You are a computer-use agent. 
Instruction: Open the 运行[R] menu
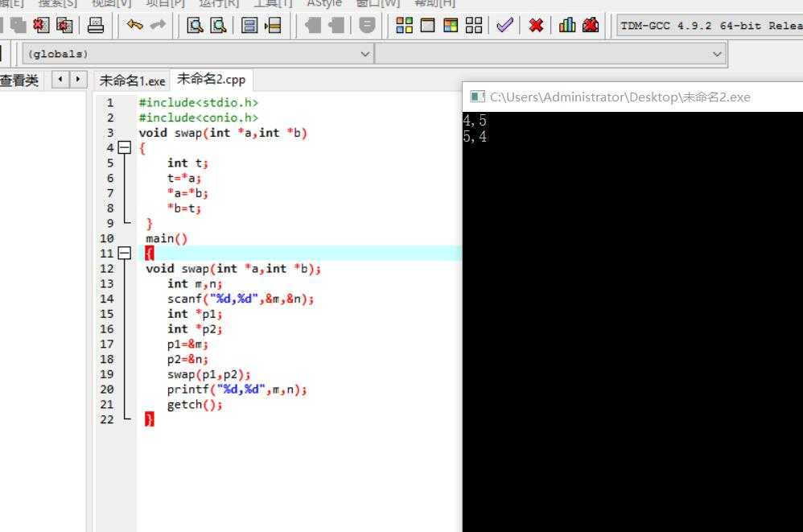(x=219, y=3)
